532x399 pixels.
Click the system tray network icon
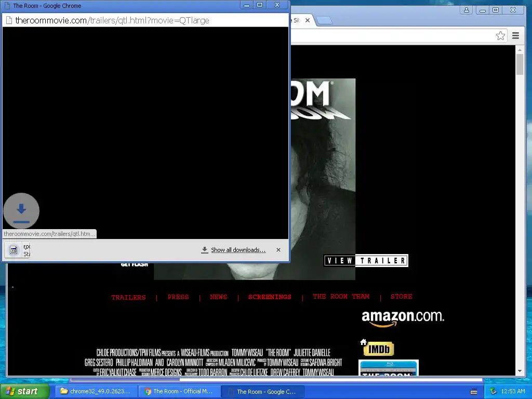pos(494,391)
